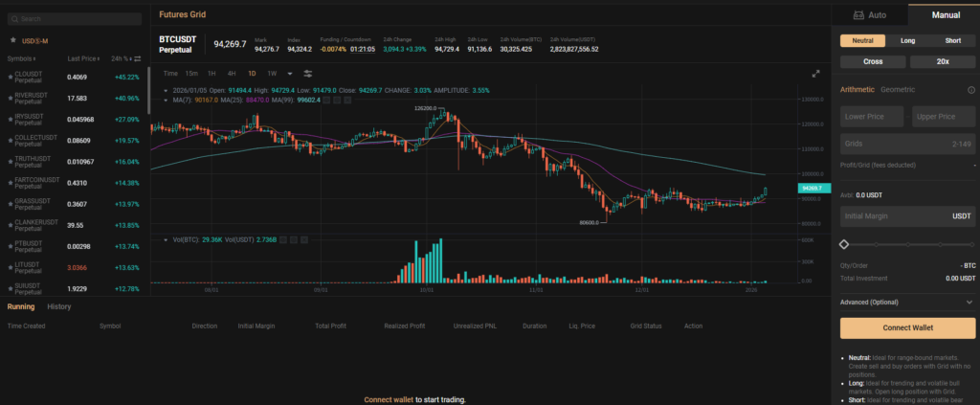Click the Lower Price input field
The image size is (980, 405).
(872, 117)
